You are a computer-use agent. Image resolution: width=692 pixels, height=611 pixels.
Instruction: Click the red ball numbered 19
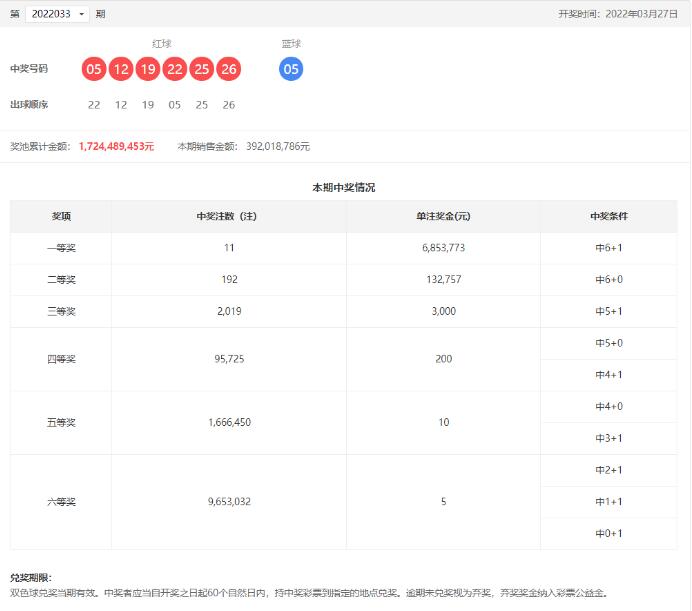pyautogui.click(x=148, y=69)
